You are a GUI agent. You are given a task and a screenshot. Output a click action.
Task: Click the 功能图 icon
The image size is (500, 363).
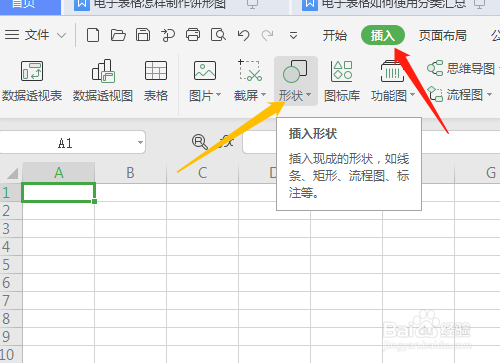pos(392,71)
